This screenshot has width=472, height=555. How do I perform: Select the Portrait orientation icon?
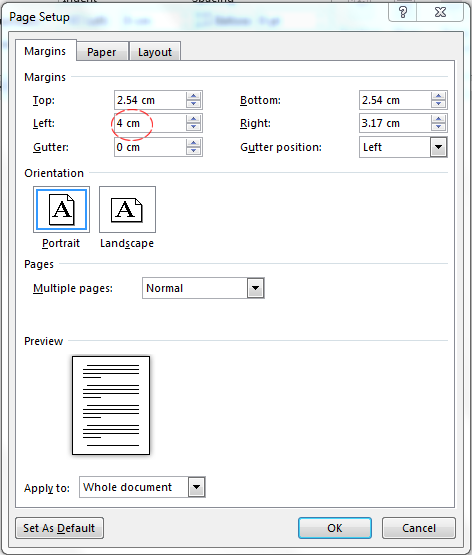click(x=61, y=210)
